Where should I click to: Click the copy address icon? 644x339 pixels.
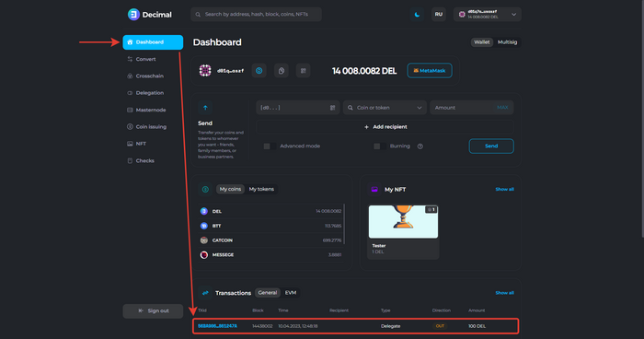tap(282, 71)
